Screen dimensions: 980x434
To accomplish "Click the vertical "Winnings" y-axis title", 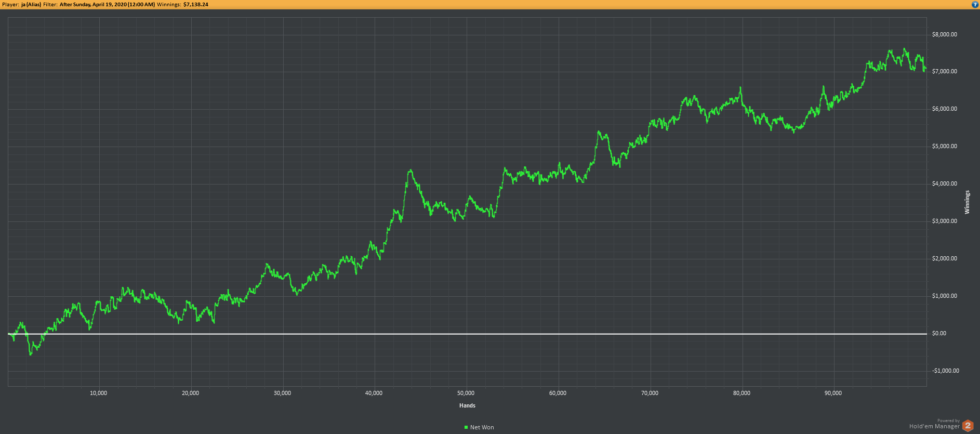I will 967,202.
